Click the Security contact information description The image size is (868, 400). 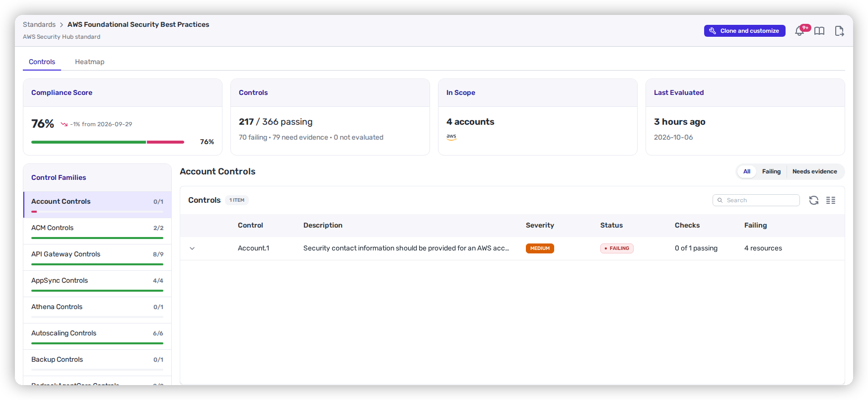click(x=406, y=248)
